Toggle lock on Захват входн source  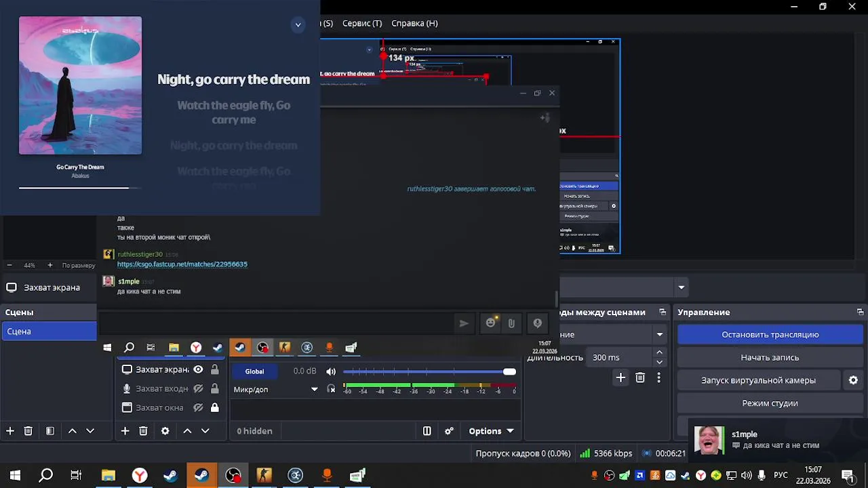click(x=214, y=389)
